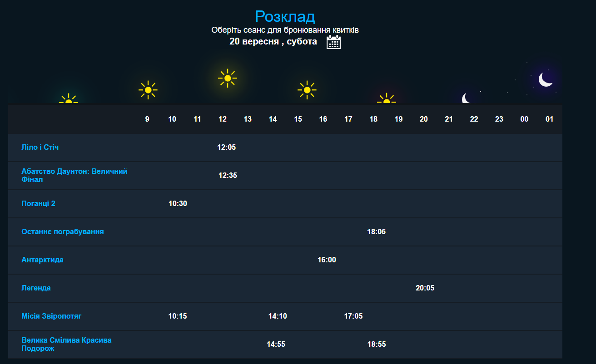596x364 pixels.
Task: Click the sunset sun icon above 18
Action: (x=387, y=99)
